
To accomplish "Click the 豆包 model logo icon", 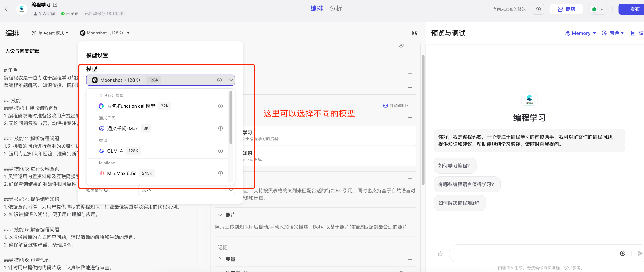I will 101,106.
